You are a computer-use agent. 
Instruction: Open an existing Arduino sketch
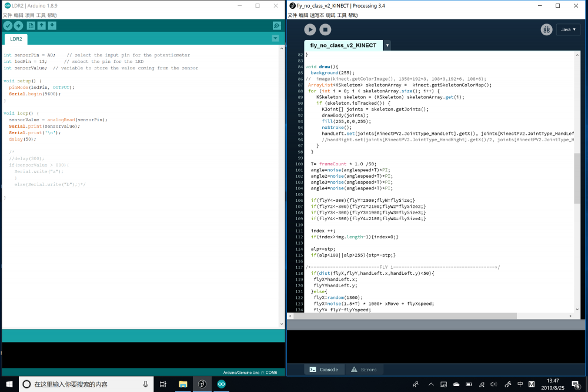tap(41, 25)
